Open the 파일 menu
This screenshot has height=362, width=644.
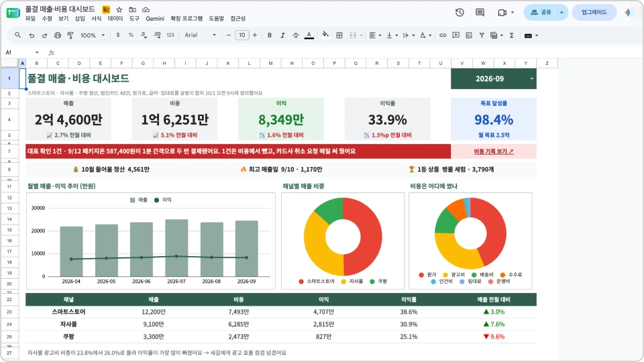pyautogui.click(x=30, y=19)
